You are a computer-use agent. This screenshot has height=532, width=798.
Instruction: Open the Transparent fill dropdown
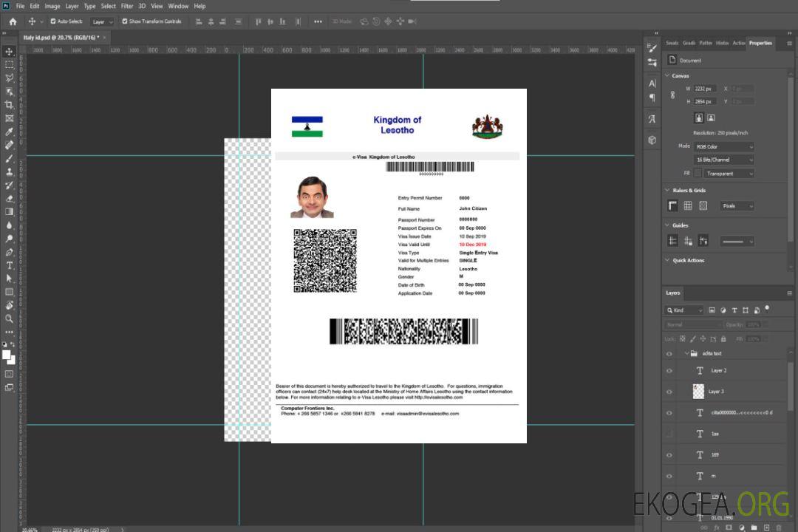point(729,174)
